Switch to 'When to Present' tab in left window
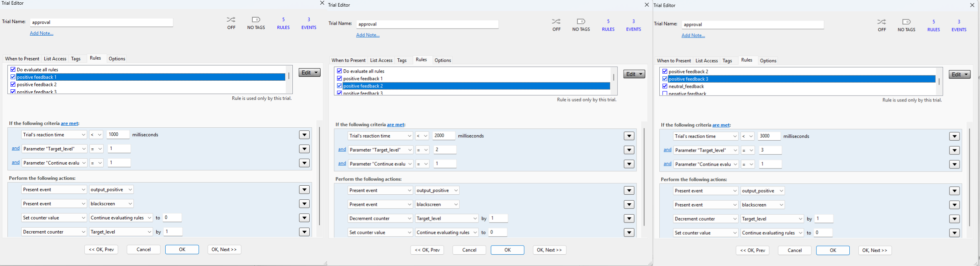The image size is (980, 266). pyautogui.click(x=22, y=59)
